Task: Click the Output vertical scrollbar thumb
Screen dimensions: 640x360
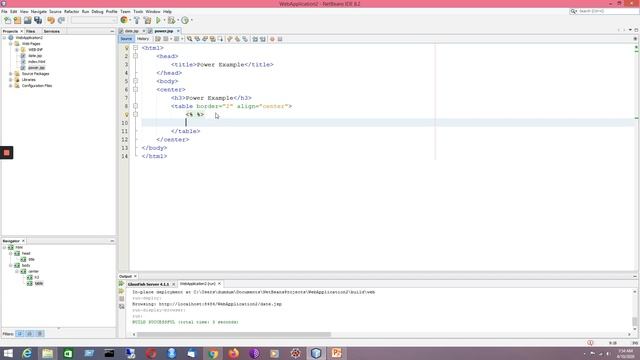Action: pyautogui.click(x=635, y=322)
